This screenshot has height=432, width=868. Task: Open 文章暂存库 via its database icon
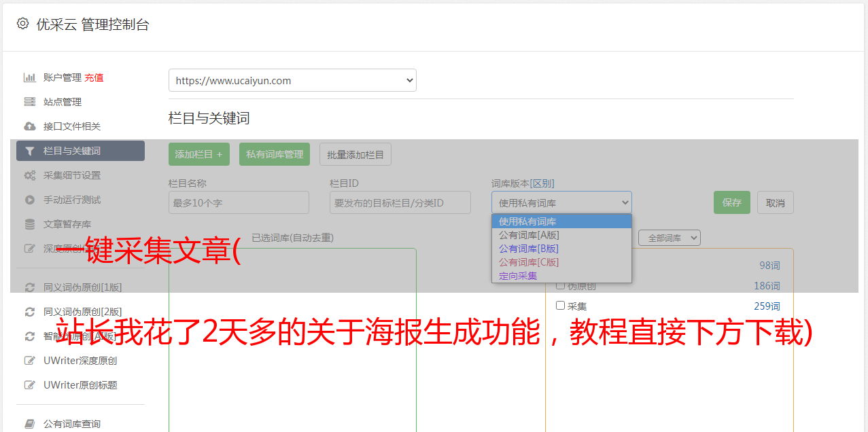pyautogui.click(x=29, y=224)
